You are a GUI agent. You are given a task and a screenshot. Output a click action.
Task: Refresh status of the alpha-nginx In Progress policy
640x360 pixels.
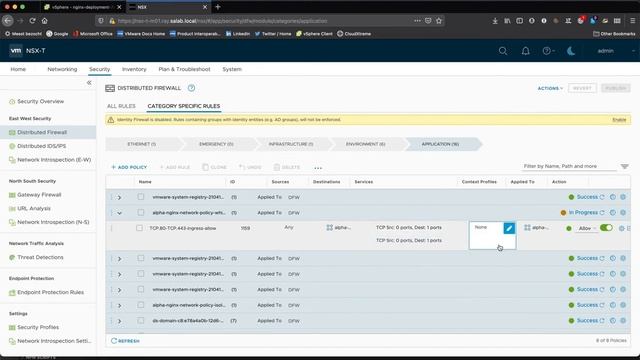pos(602,213)
